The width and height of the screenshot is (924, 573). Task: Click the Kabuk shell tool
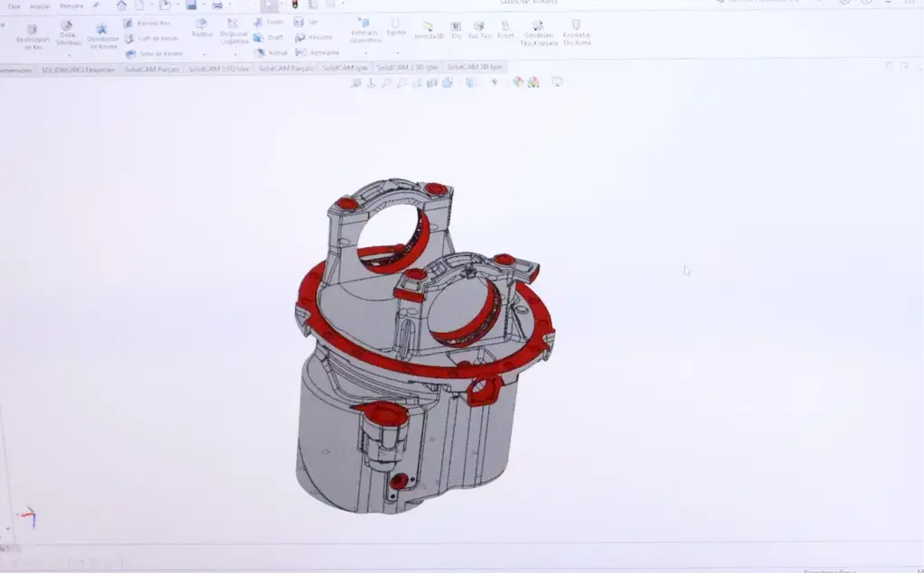pos(271,52)
